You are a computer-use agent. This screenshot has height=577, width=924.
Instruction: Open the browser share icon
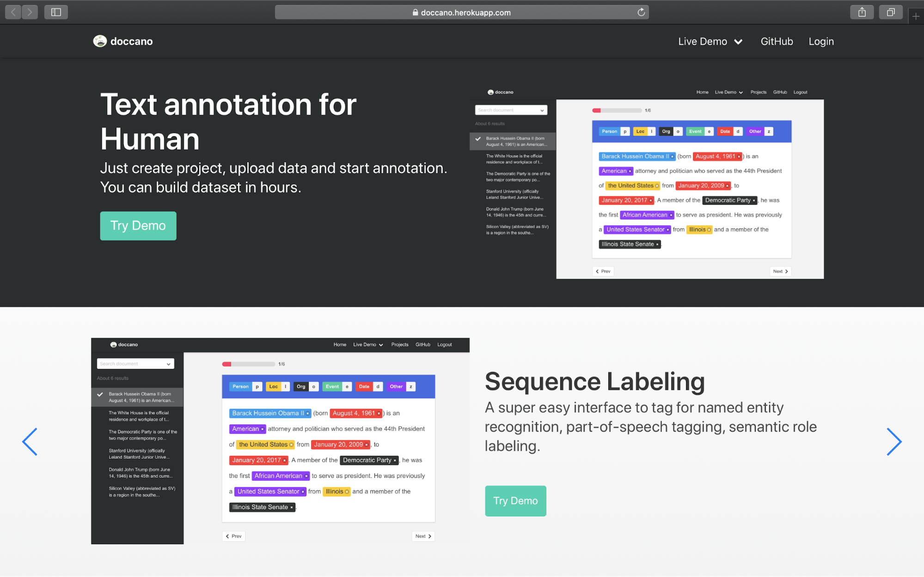tap(862, 12)
